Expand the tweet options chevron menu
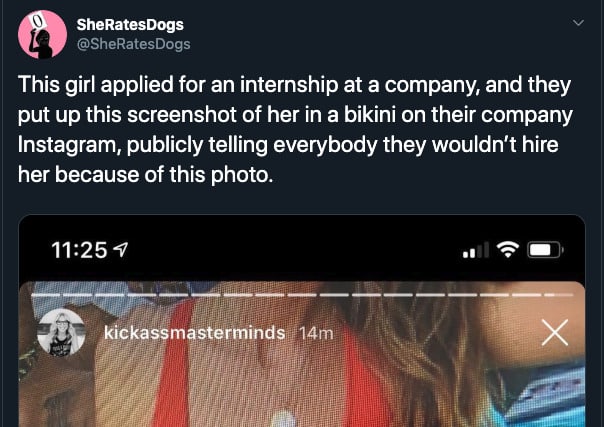 pyautogui.click(x=578, y=23)
